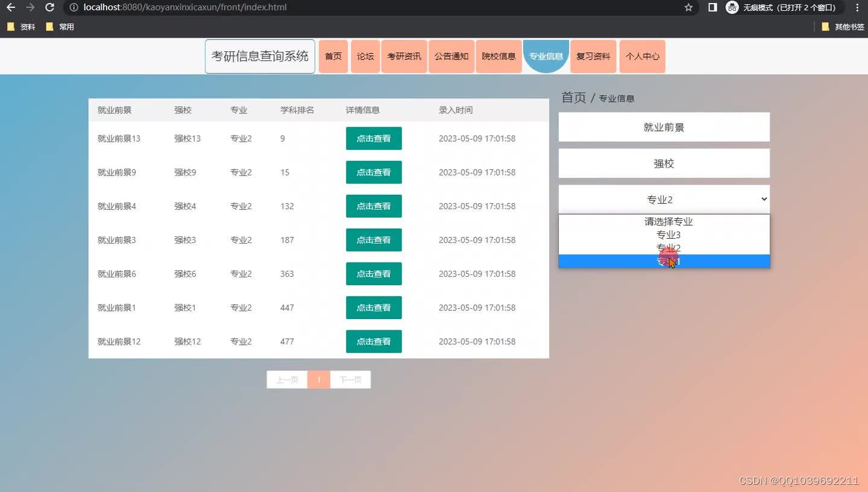Toggle the 专业2 select dropdown
The height and width of the screenshot is (492, 868).
[x=664, y=200]
